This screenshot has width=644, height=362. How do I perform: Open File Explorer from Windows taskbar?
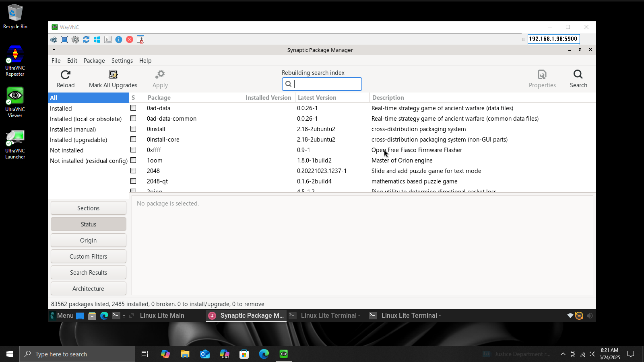185,354
